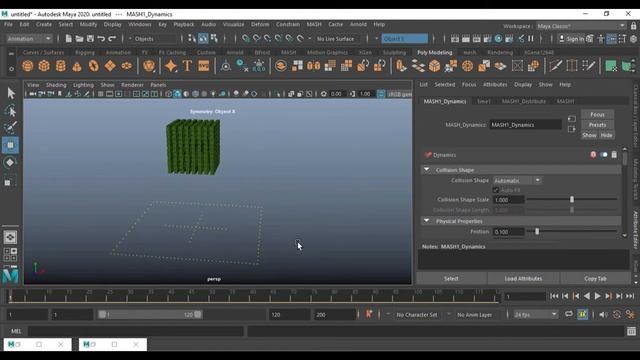This screenshot has height=360, width=640.
Task: Adjust the Collision Shape Scale slider
Action: pyautogui.click(x=572, y=199)
